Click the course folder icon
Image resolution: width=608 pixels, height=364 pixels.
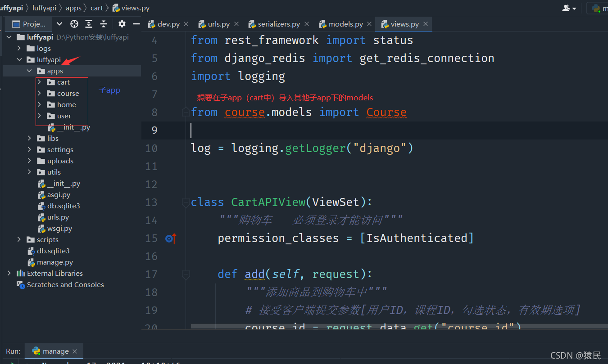coord(51,93)
